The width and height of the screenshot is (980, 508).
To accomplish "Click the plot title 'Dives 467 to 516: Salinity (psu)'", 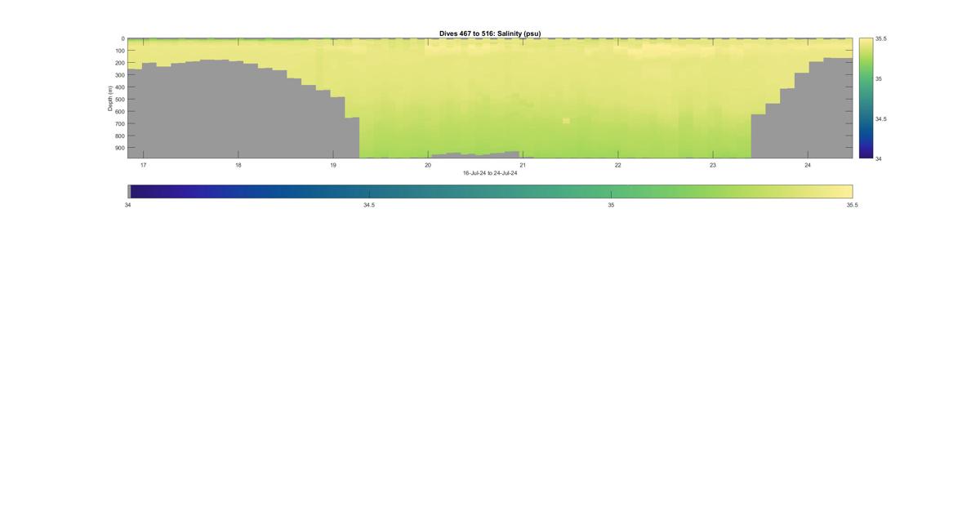I will [490, 33].
